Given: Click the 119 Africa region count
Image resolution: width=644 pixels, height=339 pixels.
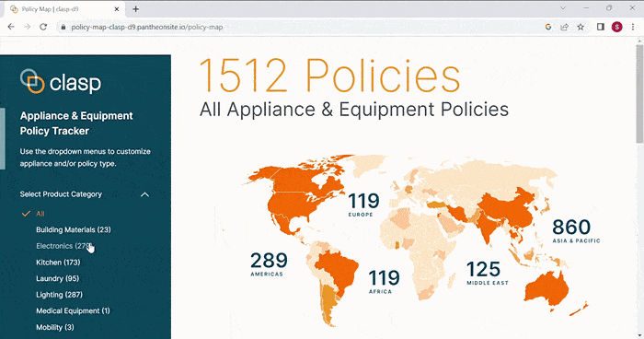Looking at the screenshot, I should tap(384, 281).
